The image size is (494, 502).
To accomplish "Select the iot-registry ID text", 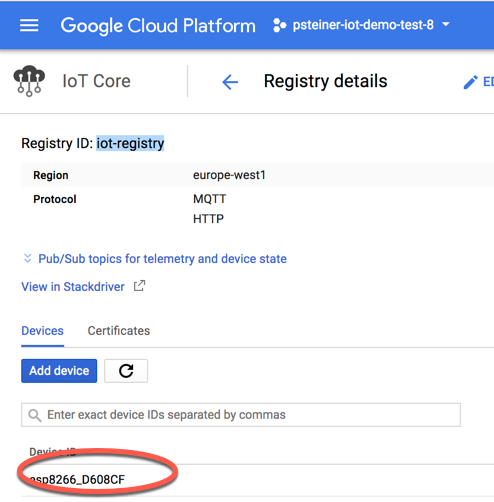I will [x=130, y=143].
